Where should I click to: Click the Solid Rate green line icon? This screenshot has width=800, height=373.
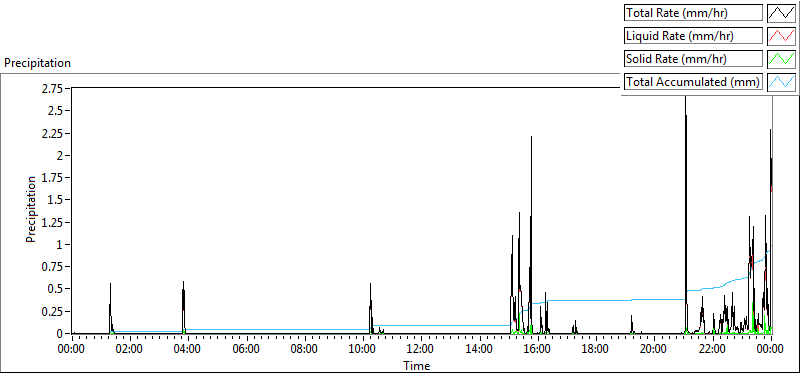point(781,59)
